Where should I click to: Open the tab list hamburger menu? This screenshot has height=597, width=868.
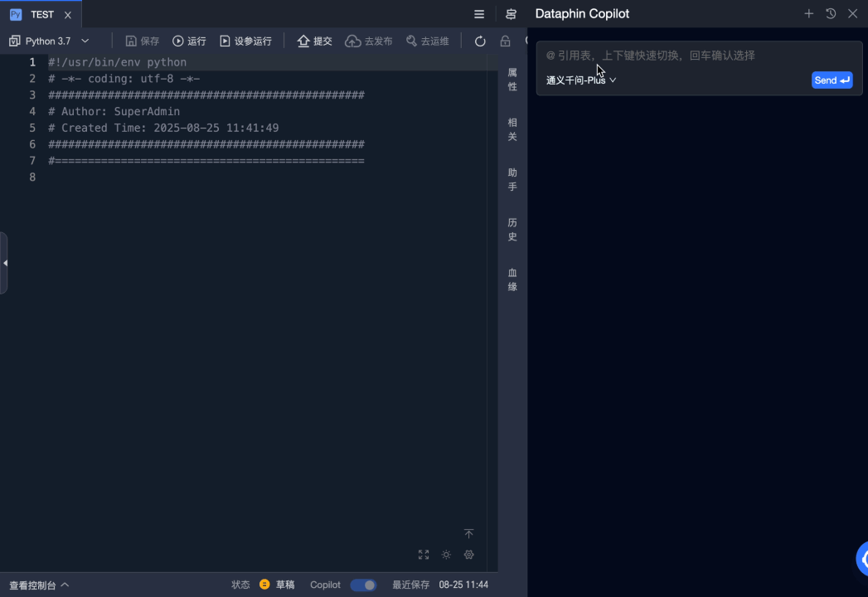click(479, 14)
